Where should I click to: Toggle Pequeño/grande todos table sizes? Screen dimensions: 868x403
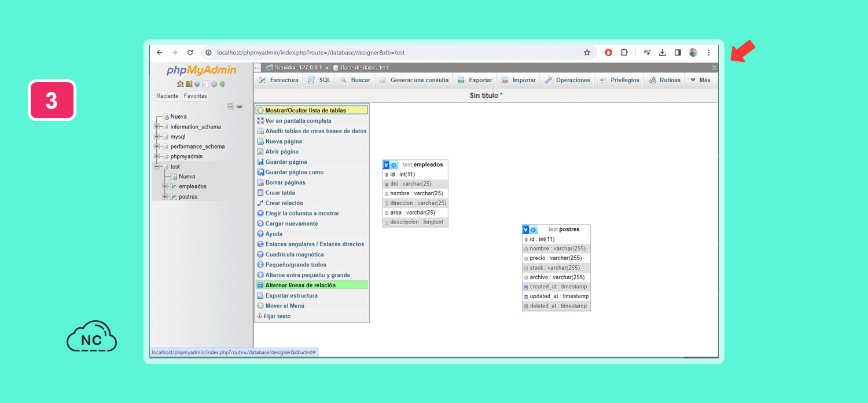311,265
